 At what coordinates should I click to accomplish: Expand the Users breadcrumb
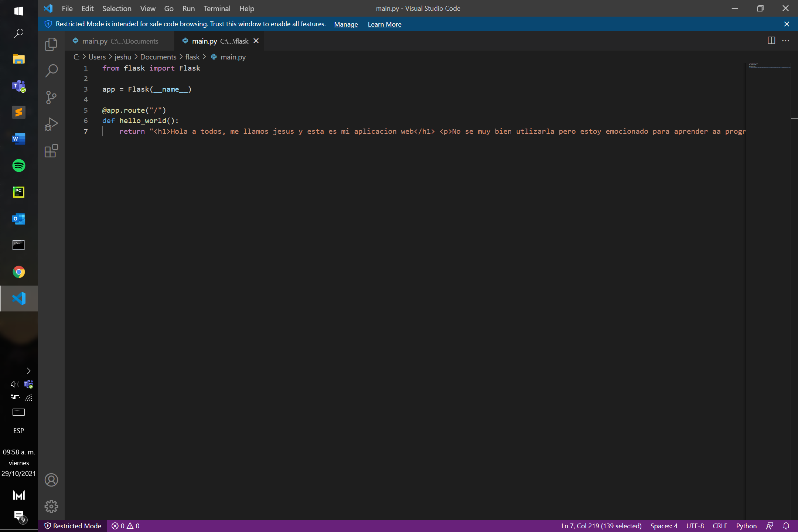point(97,57)
